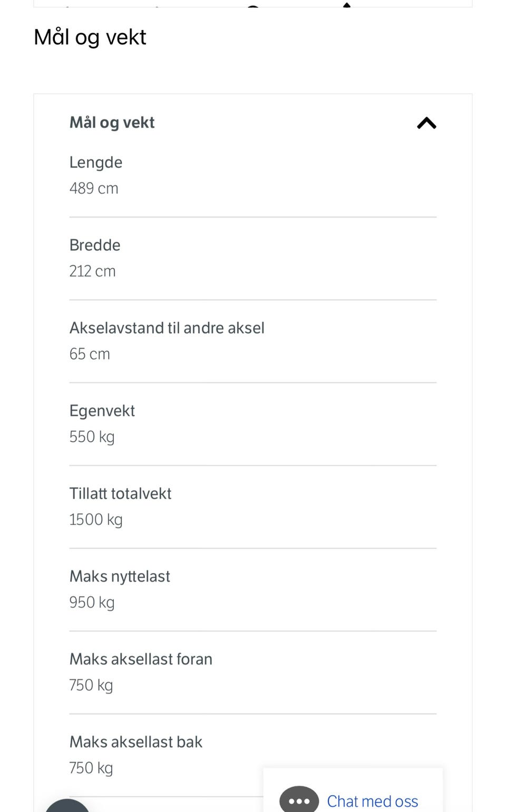Click the large Mål og vekt page heading
Viewport: 506px width, 812px height.
click(90, 37)
